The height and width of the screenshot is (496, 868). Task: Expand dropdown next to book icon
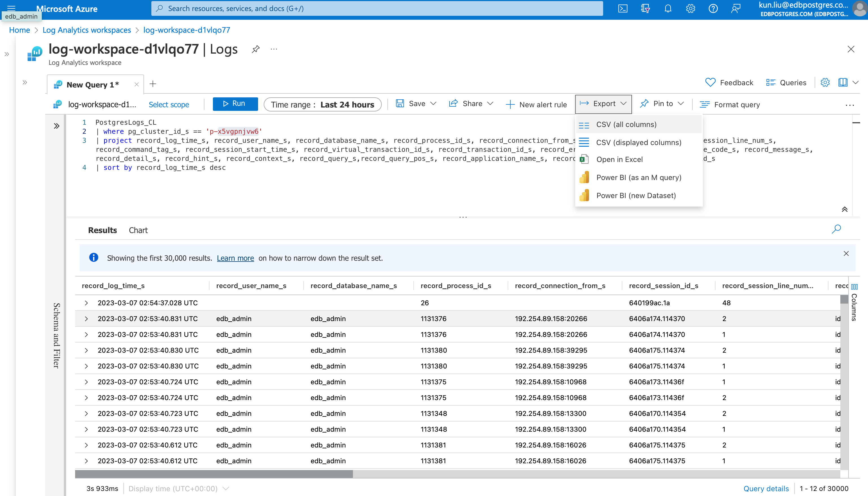pos(855,82)
